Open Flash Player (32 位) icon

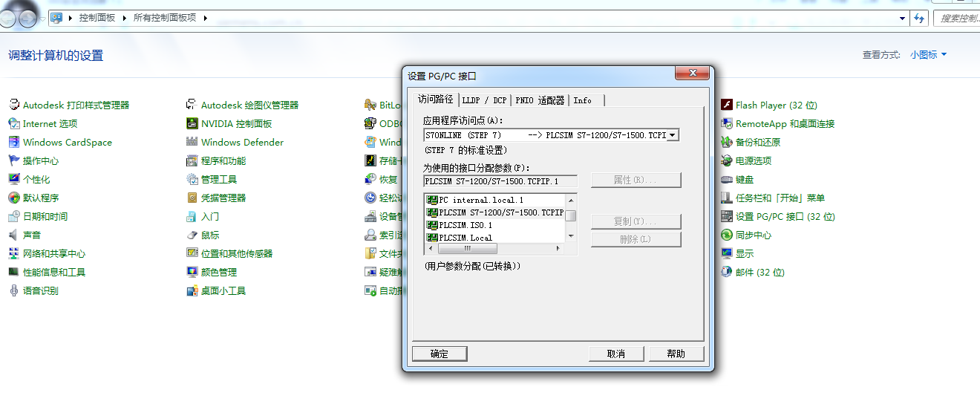click(727, 105)
